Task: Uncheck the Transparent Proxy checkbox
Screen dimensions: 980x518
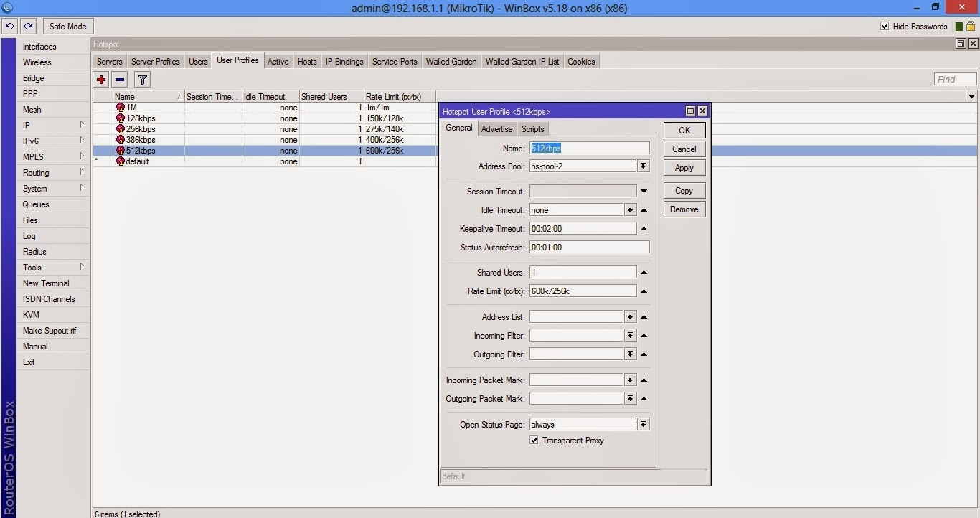Action: 534,441
